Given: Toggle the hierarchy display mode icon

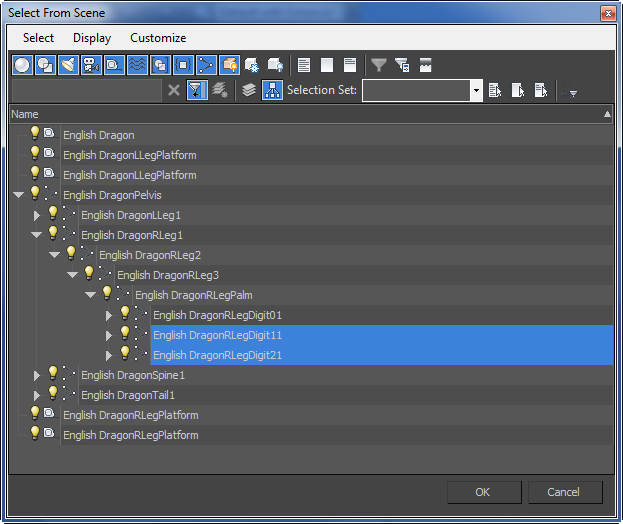Looking at the screenshot, I should pyautogui.click(x=272, y=90).
